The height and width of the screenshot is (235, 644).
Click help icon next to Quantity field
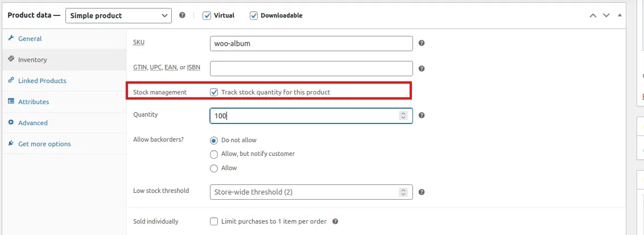422,116
